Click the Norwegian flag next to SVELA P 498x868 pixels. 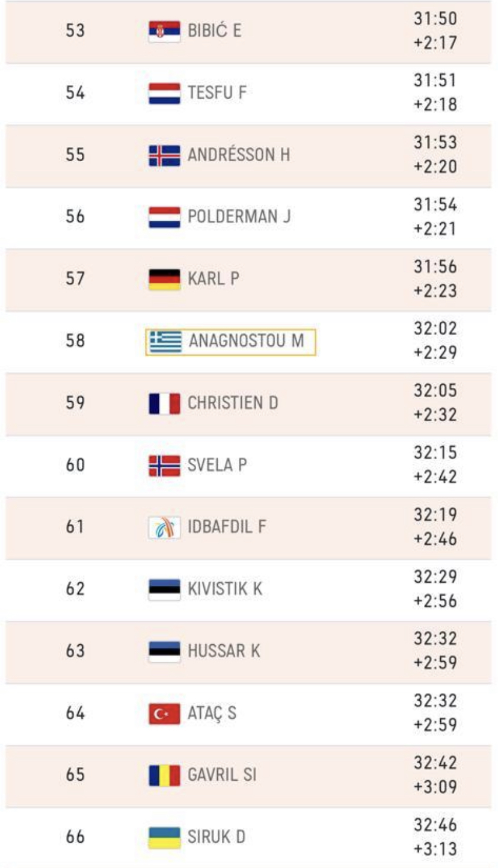164,466
